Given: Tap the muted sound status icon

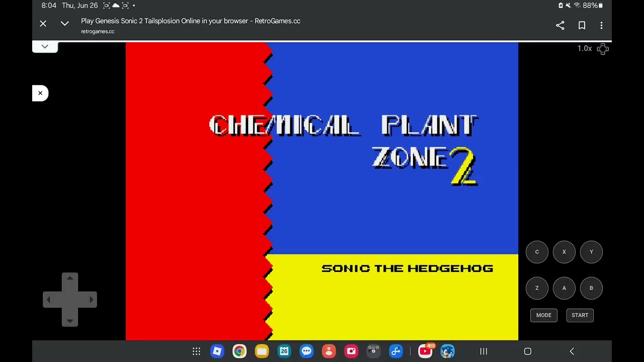Looking at the screenshot, I should (x=569, y=6).
